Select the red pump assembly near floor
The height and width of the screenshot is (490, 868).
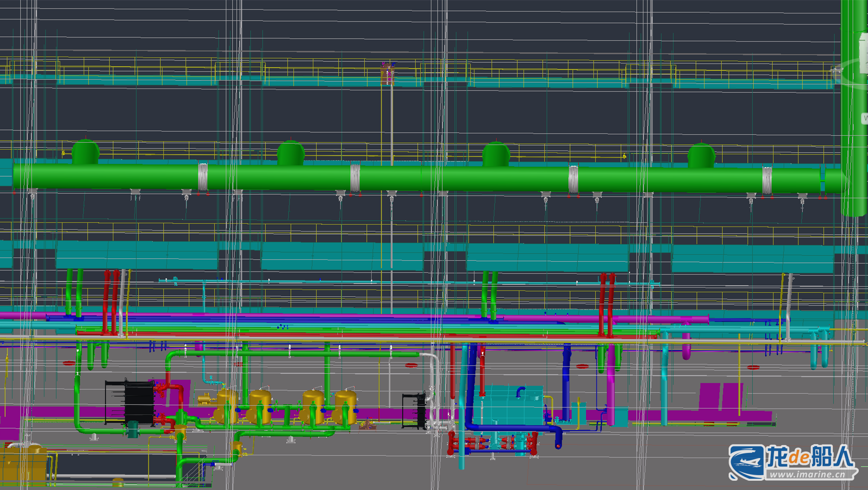(x=491, y=443)
